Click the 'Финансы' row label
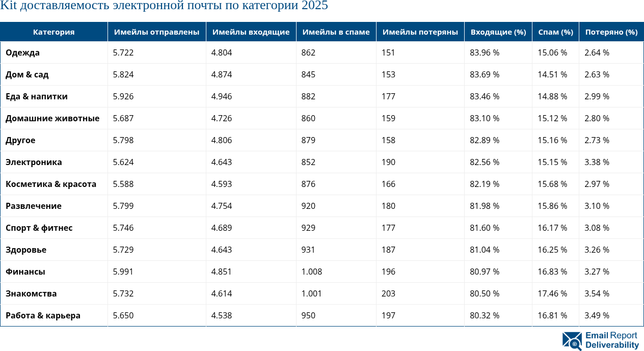644x351 pixels. click(25, 272)
